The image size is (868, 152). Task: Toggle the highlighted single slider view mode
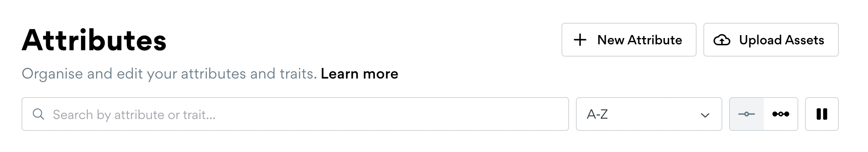tap(746, 114)
